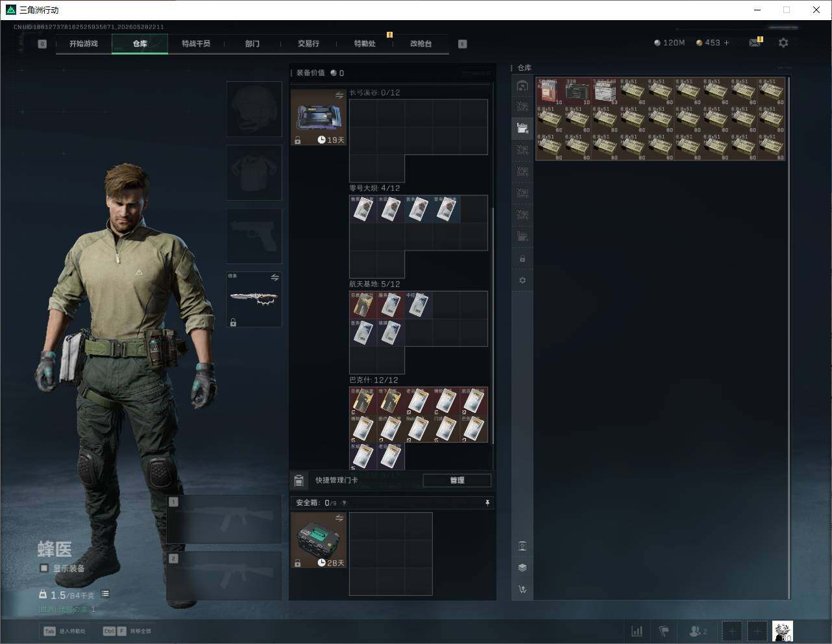The width and height of the screenshot is (832, 644).
Task: Click the warehouse sort/auto-arrange icon
Action: (x=522, y=546)
